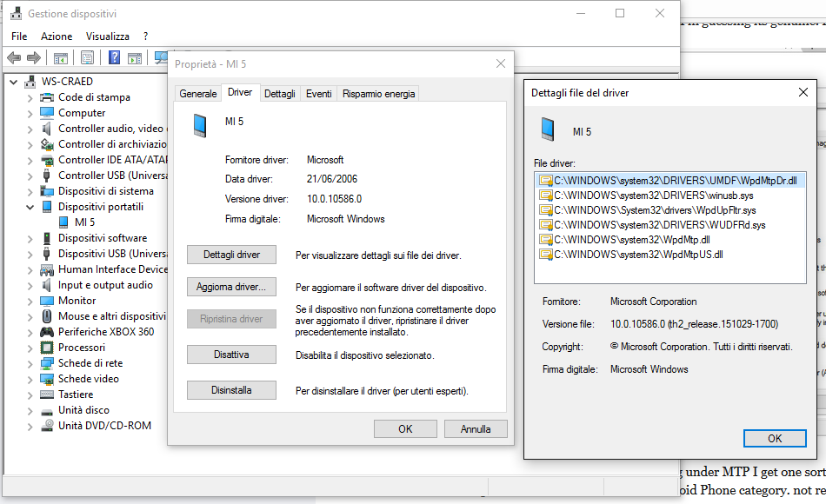
Task: Open the Properties toolbar icon
Action: click(88, 57)
